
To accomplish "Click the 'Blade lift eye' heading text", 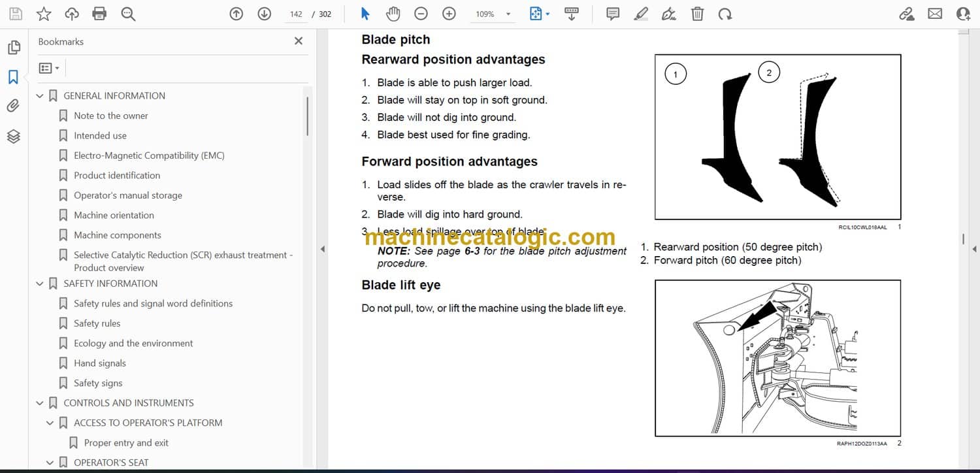I will 401,285.
